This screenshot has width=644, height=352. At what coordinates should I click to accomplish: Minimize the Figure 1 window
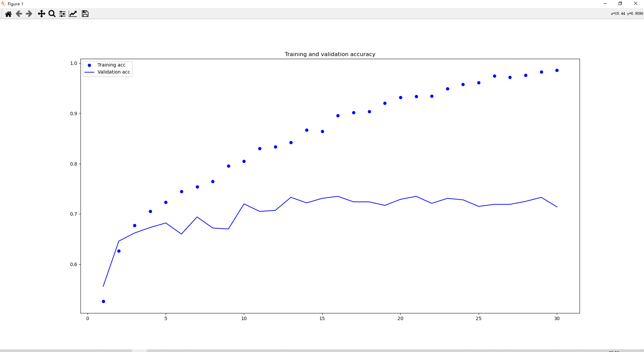(605, 4)
